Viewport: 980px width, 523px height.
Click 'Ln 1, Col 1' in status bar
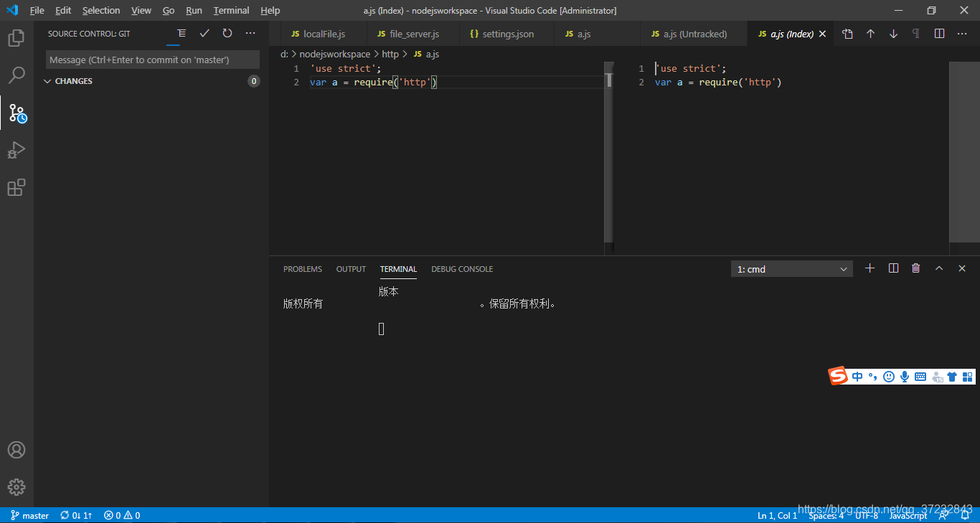pos(777,515)
